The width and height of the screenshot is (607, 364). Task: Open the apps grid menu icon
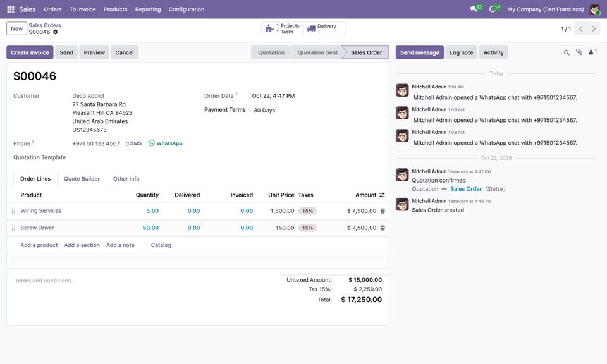tap(11, 9)
